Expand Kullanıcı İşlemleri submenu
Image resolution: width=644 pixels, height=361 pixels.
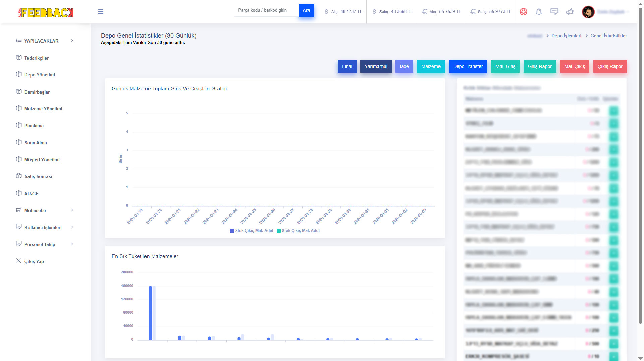[72, 227]
